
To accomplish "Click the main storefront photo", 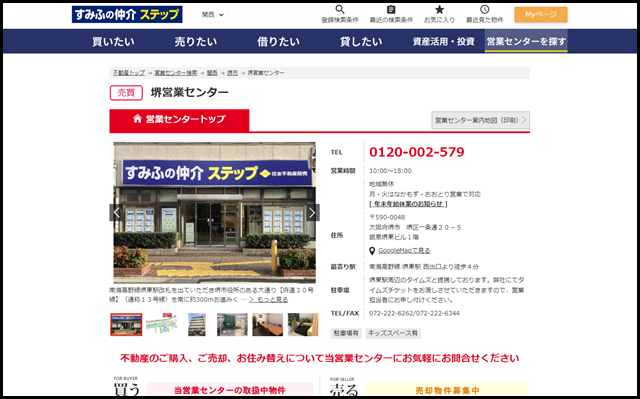I will click(214, 212).
